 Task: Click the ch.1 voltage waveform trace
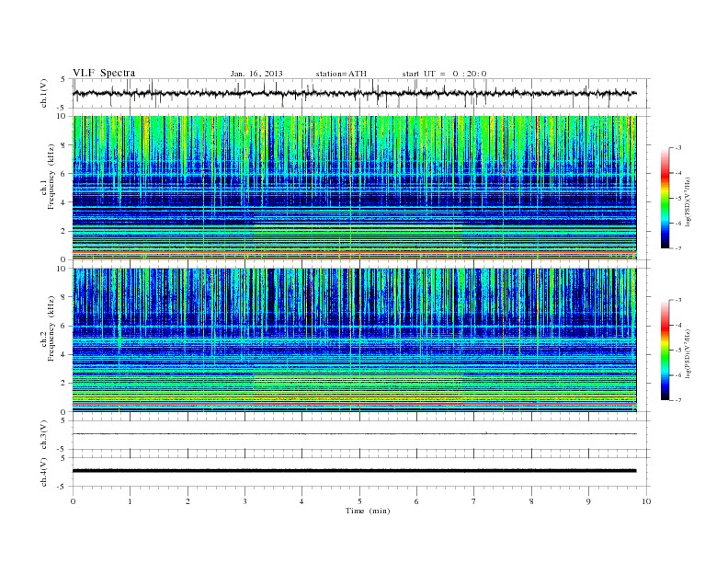tap(355, 93)
